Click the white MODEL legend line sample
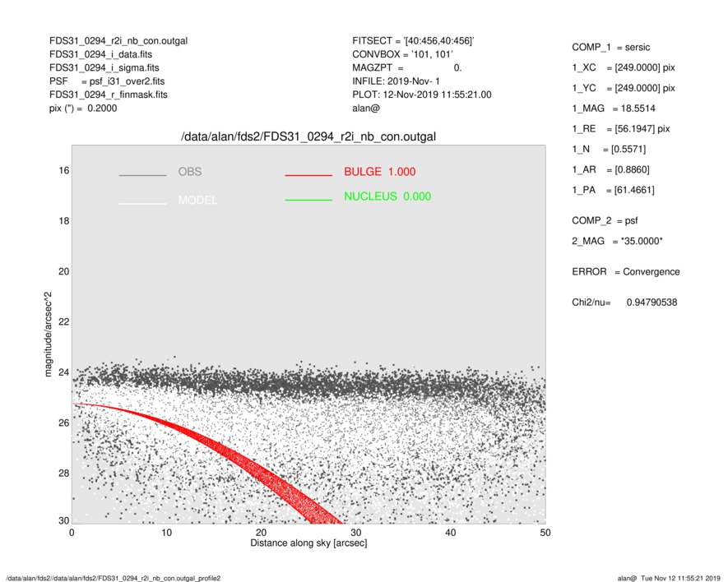 142,204
